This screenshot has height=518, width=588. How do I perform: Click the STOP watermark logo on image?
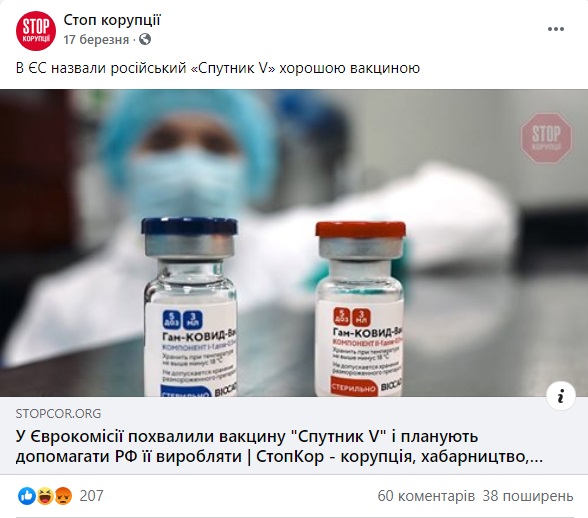tap(546, 138)
